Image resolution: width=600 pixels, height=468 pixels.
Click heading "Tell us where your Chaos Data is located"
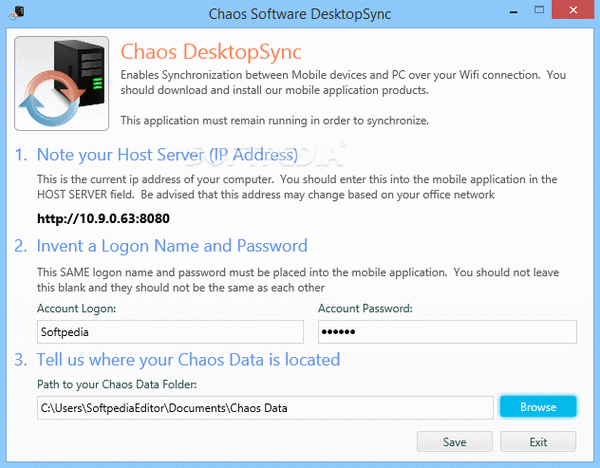tap(188, 360)
